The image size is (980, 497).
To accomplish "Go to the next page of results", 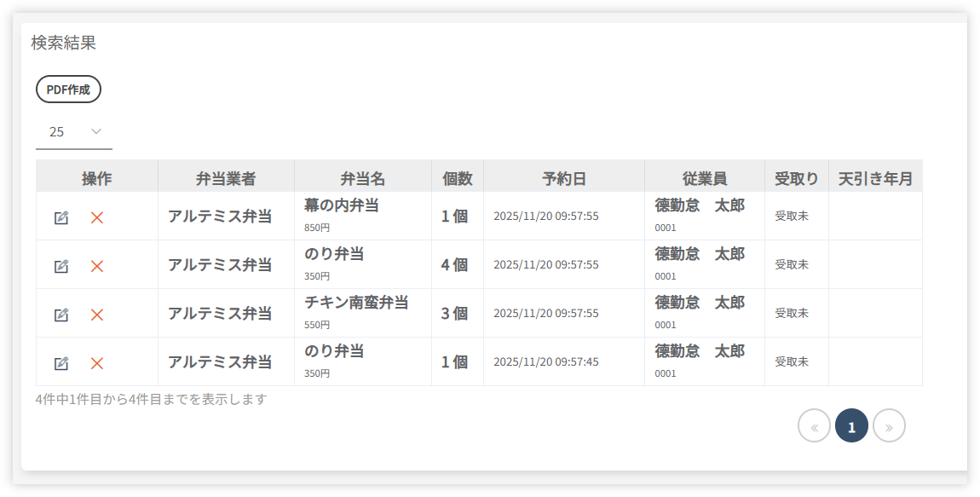I will pyautogui.click(x=889, y=426).
